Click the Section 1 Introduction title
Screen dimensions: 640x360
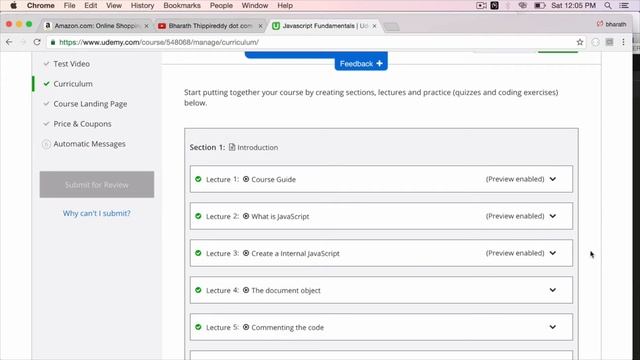[258, 147]
